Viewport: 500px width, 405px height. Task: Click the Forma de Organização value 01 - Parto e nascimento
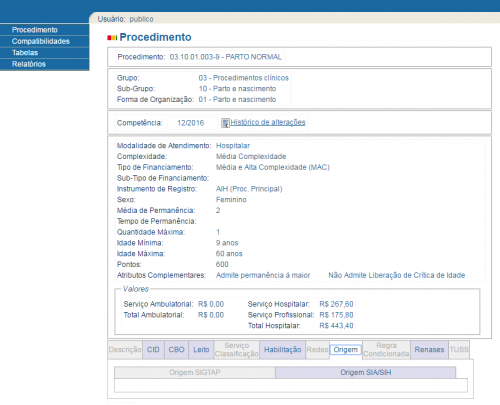(x=237, y=99)
